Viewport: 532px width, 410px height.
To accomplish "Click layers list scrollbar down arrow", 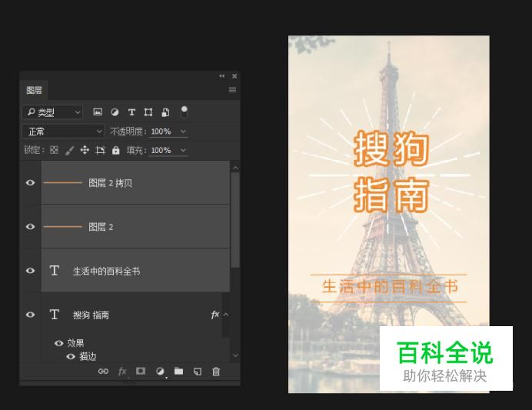I will point(235,355).
